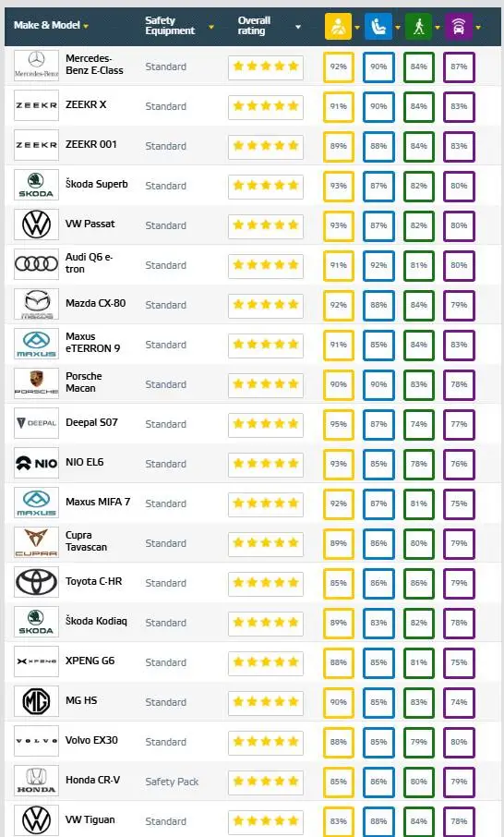Click the purple Safety Assist header icon
The image size is (504, 837).
pyautogui.click(x=459, y=26)
